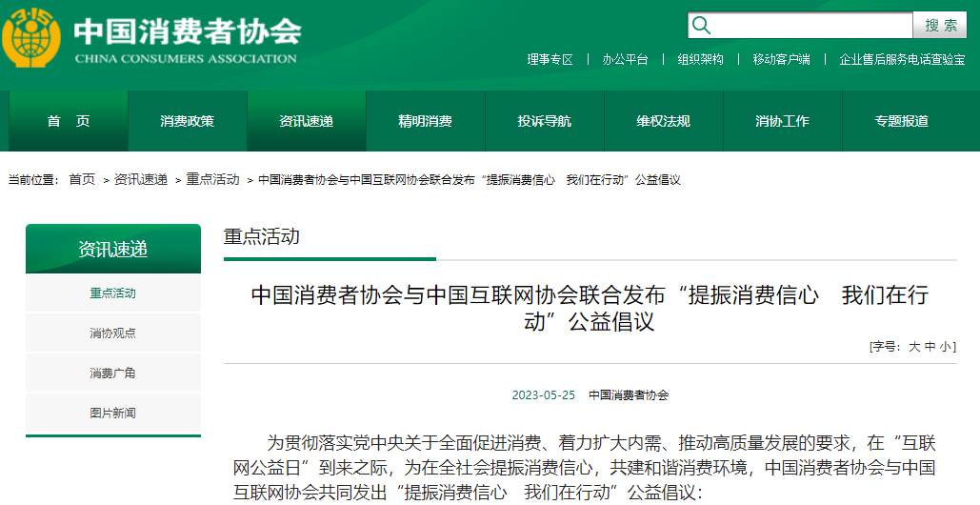Screen dimensions: 980x505
Task: Open 投诉导航 navigation item
Action: (x=545, y=121)
